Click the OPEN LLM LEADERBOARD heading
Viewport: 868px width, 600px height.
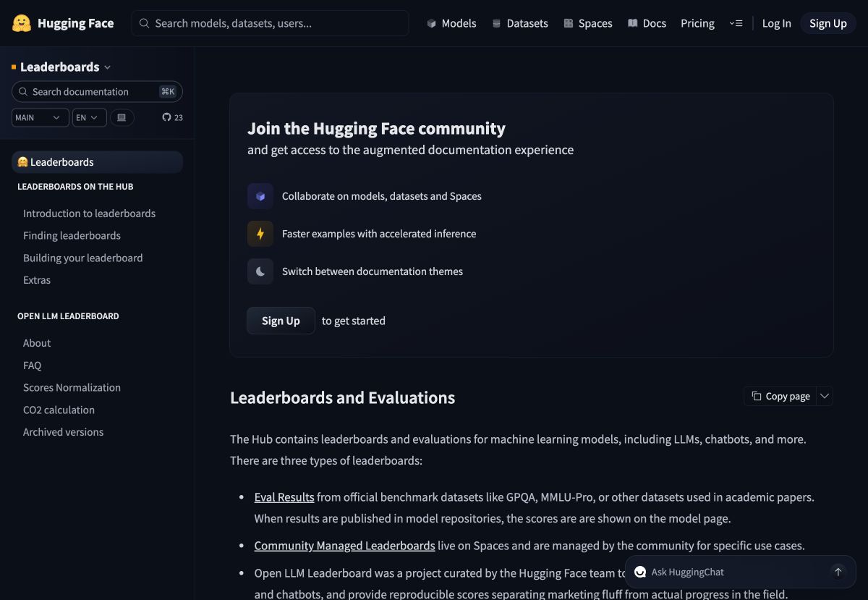tap(68, 316)
